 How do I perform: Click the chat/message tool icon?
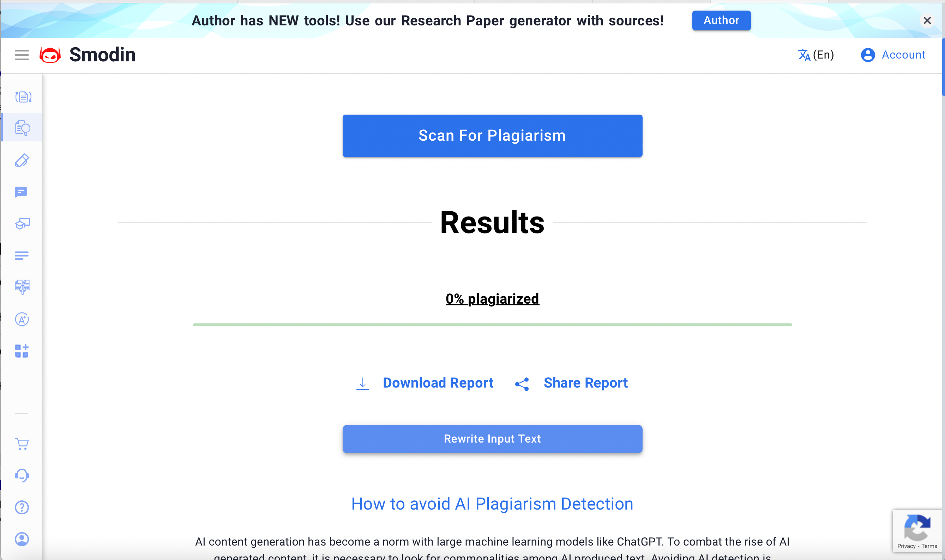[22, 192]
